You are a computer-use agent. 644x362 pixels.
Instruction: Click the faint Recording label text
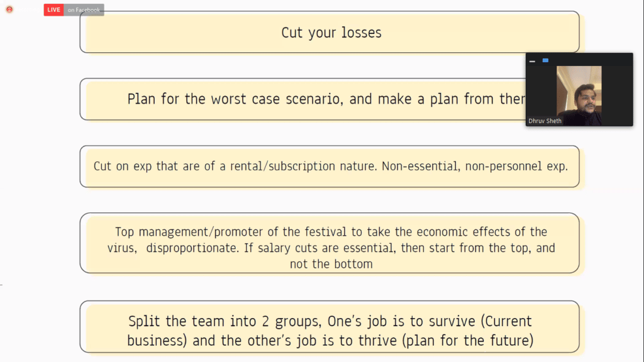click(x=28, y=10)
